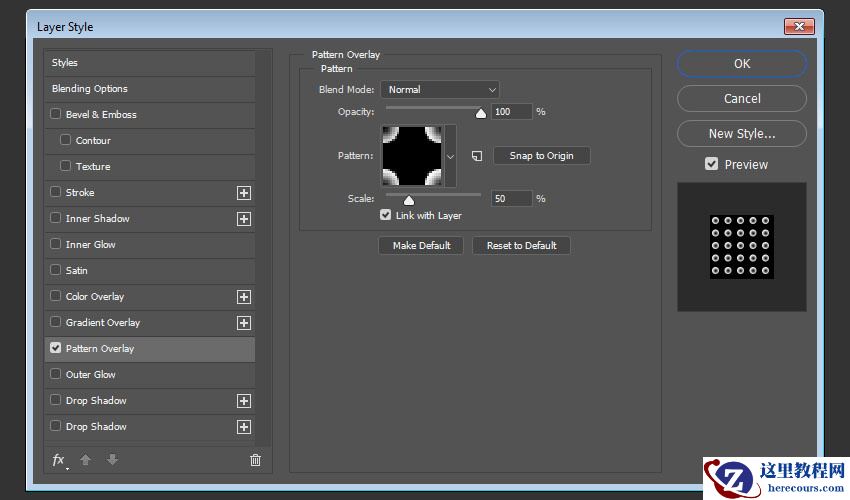Viewport: 850px width, 500px height.
Task: Click the Cancel button
Action: [x=742, y=99]
